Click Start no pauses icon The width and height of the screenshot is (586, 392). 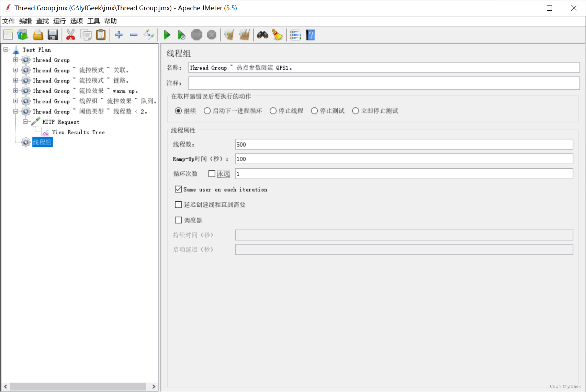(181, 35)
